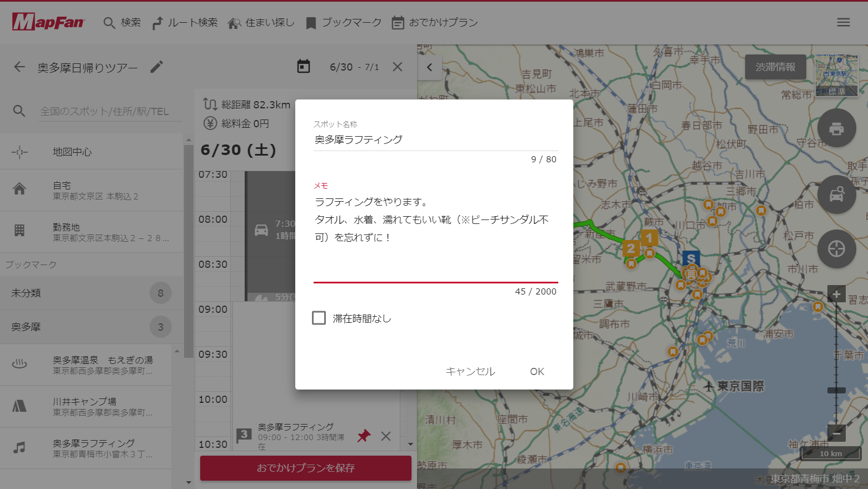868x489 pixels.
Task: Select 自宅 home location
Action: tap(92, 190)
